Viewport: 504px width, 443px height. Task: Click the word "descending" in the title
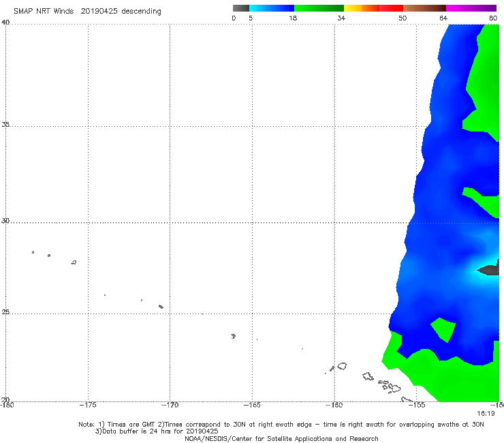(141, 12)
